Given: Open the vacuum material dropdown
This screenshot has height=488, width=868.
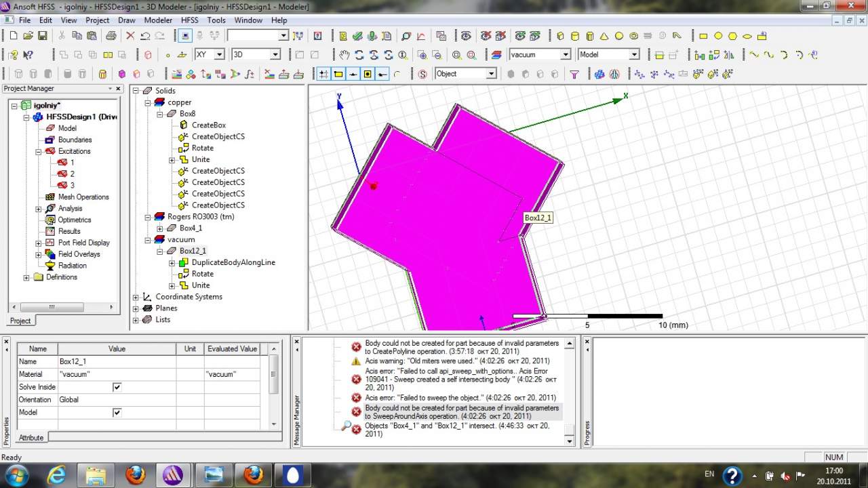Looking at the screenshot, I should click(565, 55).
